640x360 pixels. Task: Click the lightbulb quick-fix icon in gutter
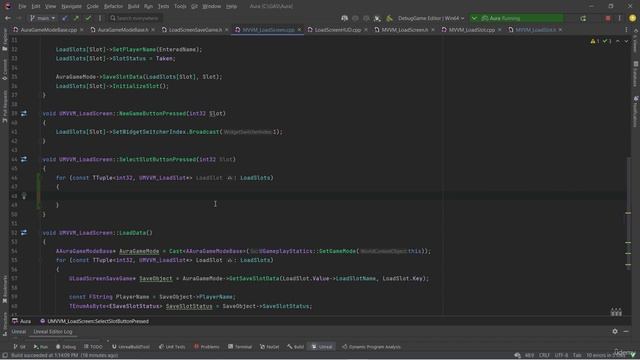pos(24,196)
